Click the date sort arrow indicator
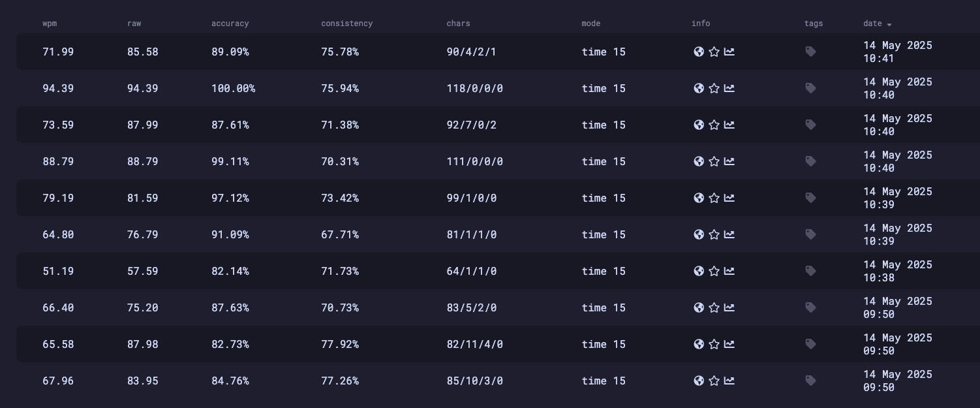The height and width of the screenshot is (408, 980). 889,24
